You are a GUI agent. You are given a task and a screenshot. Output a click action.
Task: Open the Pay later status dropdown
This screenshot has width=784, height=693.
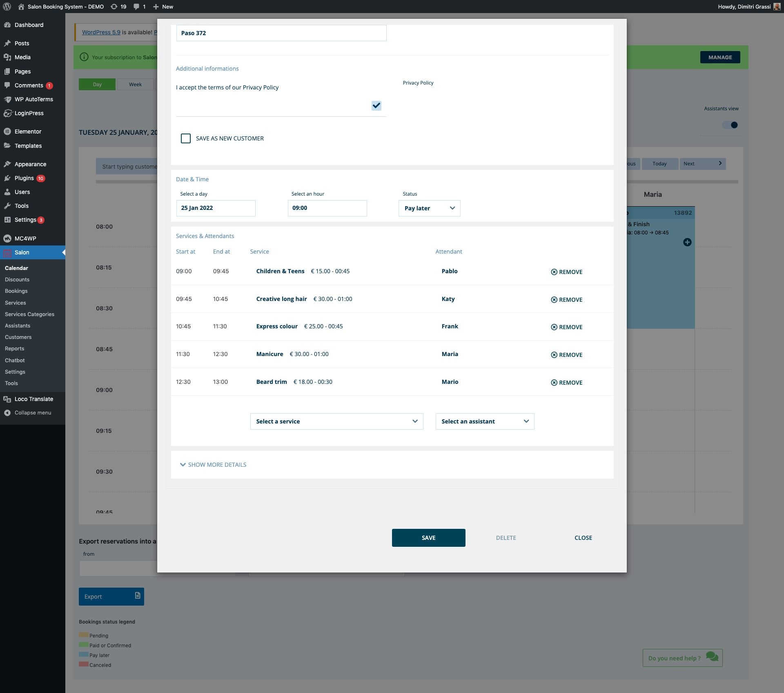(x=429, y=208)
